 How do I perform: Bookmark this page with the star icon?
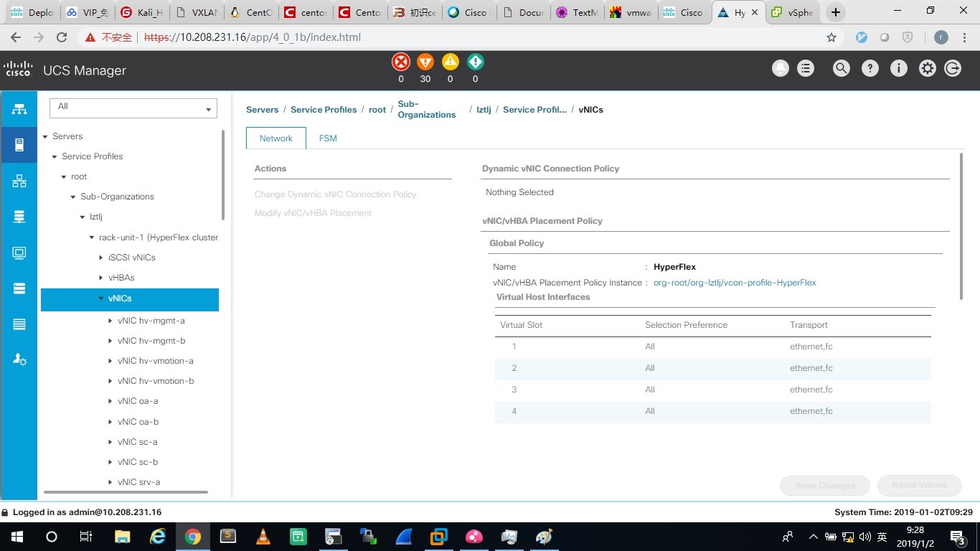[831, 37]
